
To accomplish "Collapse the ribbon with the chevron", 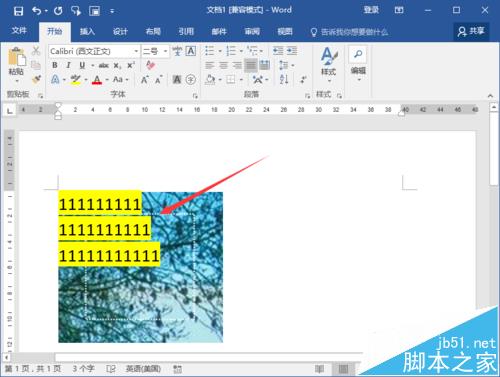I will [490, 96].
